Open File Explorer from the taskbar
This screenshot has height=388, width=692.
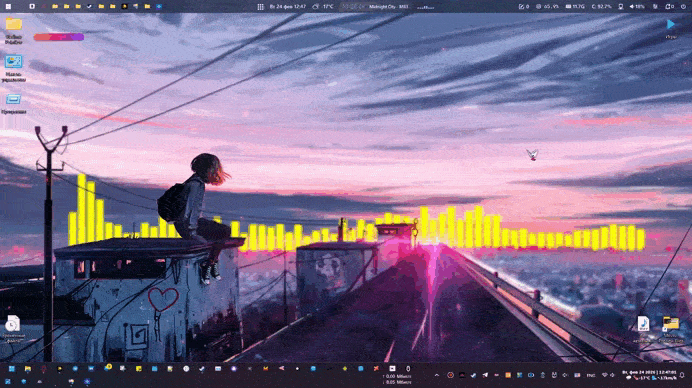[x=28, y=369]
